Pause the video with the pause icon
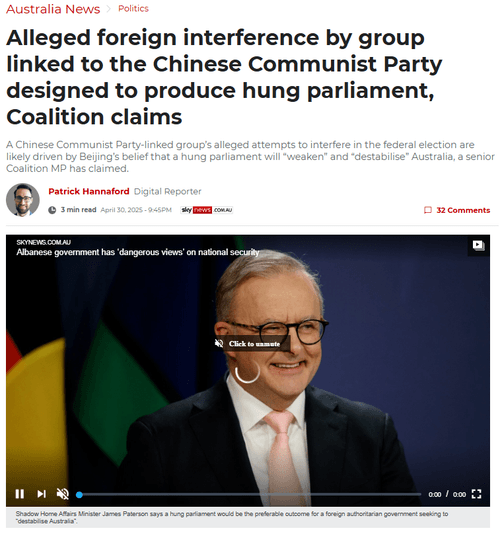This screenshot has height=536, width=500. pyautogui.click(x=20, y=494)
